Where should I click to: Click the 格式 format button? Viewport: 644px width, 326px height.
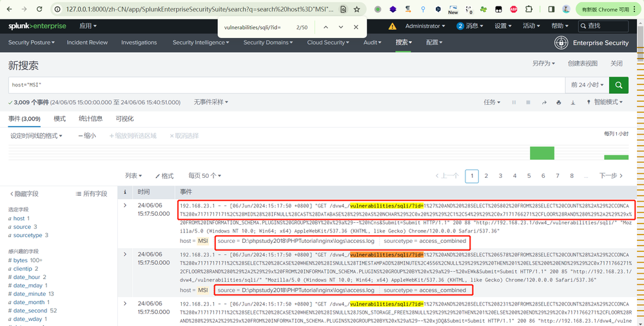coord(164,176)
